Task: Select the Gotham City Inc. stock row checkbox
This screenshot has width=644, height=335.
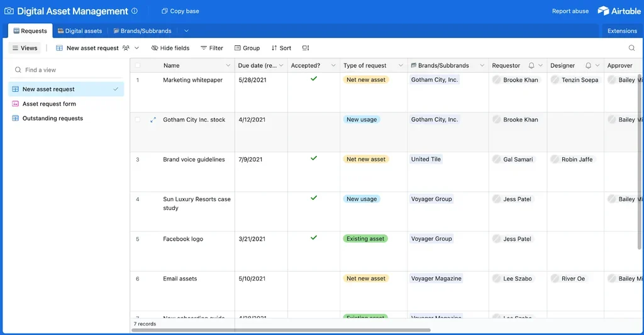Action: click(x=138, y=120)
